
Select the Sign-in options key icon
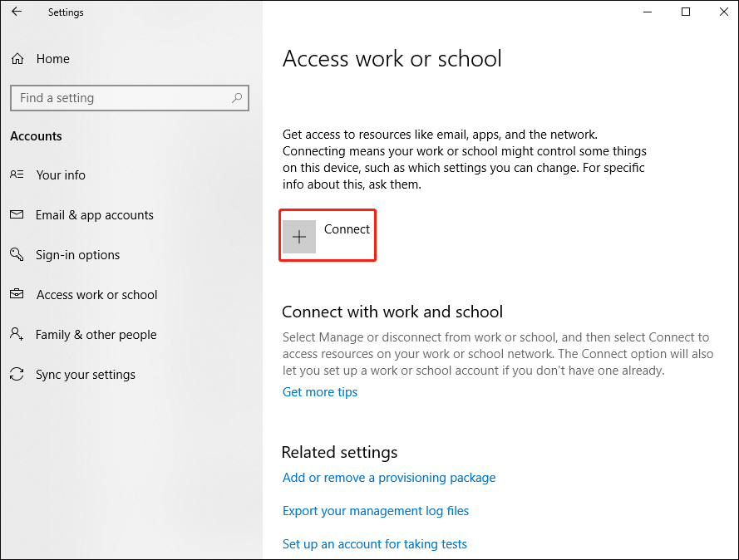[17, 255]
